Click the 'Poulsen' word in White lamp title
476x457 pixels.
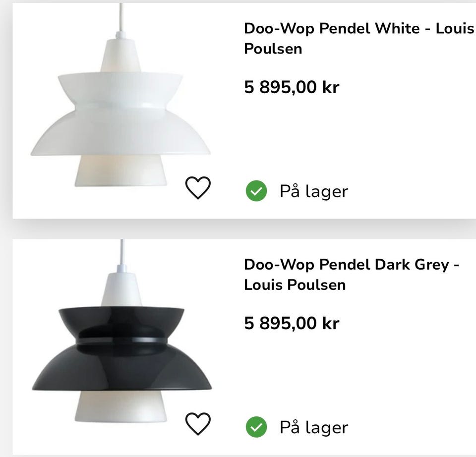click(273, 49)
